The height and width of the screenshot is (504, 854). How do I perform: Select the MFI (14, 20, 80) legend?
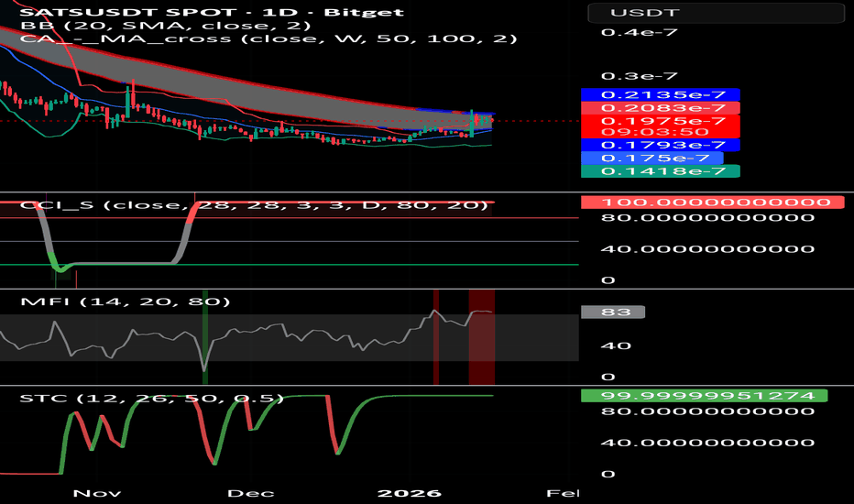(126, 301)
